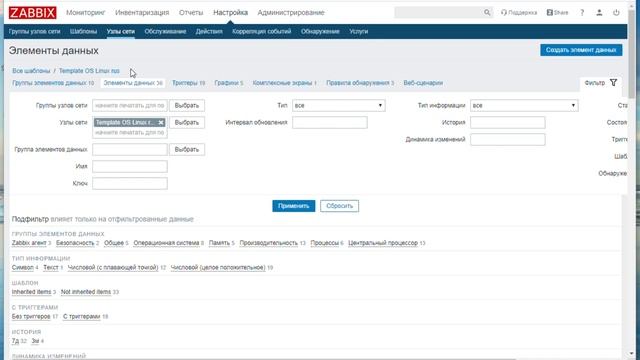The width and height of the screenshot is (640, 360).
Task: Click Выбрать next to Узлы сети
Action: [187, 122]
